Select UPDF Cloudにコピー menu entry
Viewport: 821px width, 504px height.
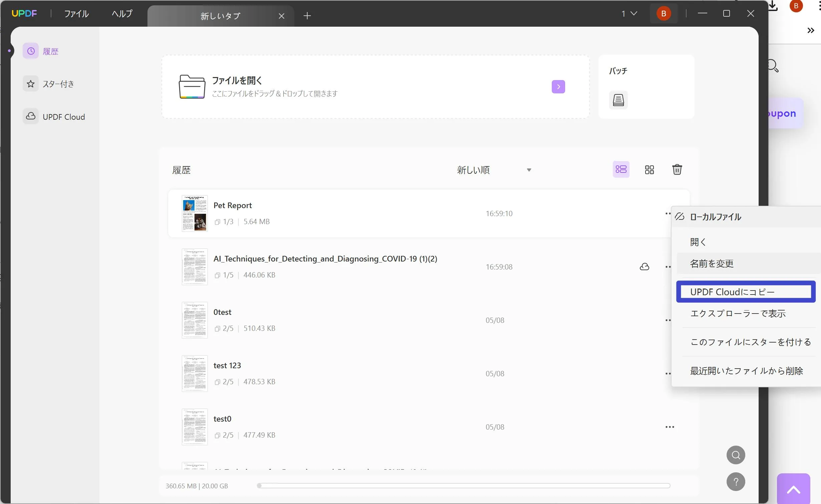[x=746, y=292]
